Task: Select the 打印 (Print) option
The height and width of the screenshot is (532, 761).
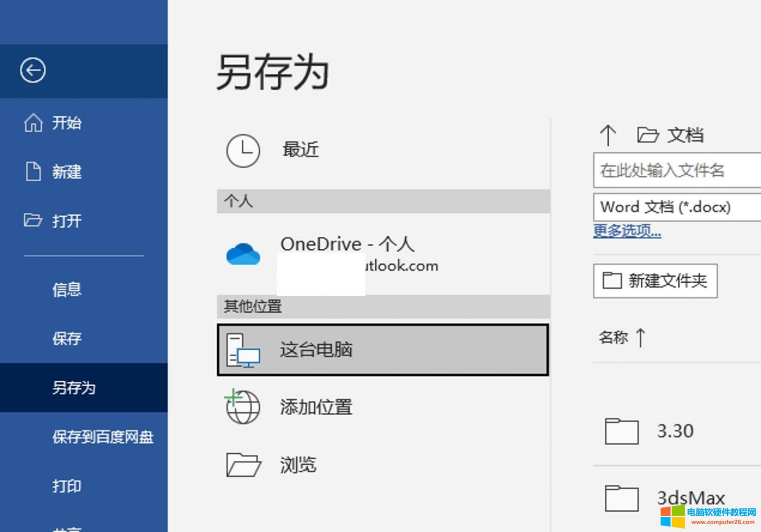Action: tap(66, 487)
